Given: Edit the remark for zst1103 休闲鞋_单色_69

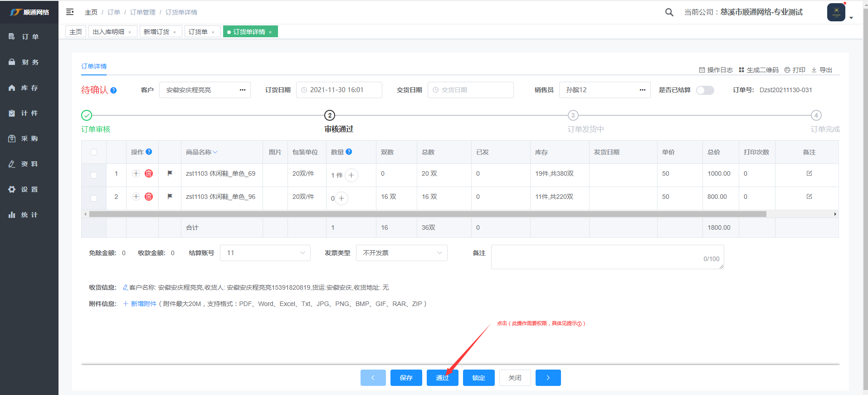Looking at the screenshot, I should point(809,173).
